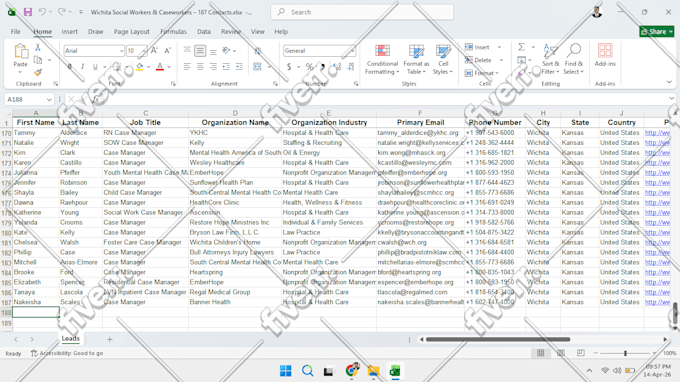Click the Percent Style icon
Screen dimensions: 680x382
tap(309, 67)
